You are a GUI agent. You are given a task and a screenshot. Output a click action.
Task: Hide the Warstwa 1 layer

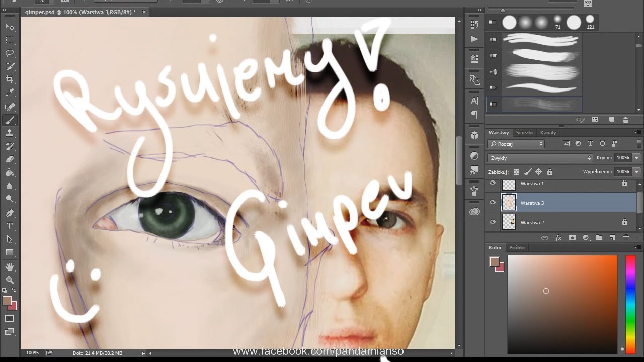(x=493, y=183)
